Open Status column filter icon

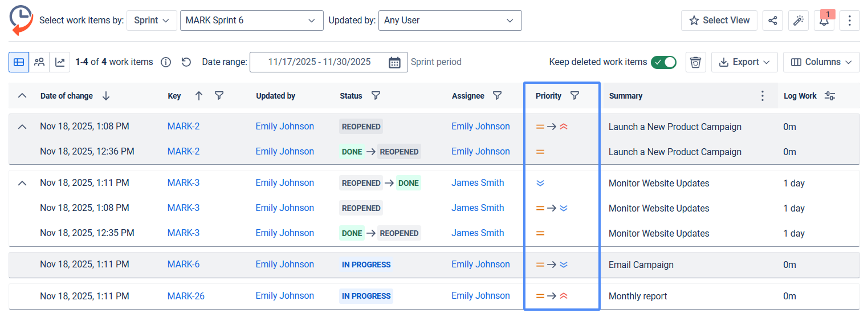(376, 96)
